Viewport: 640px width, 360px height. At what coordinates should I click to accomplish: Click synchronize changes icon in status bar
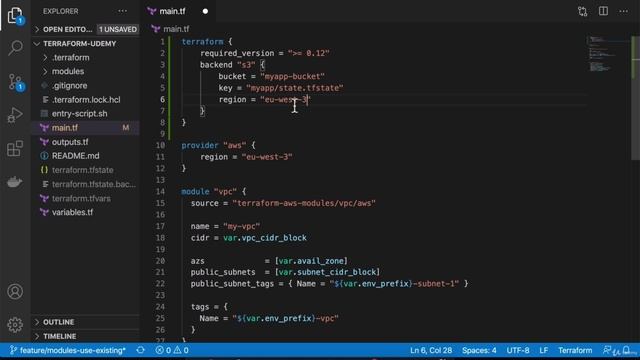tap(141, 350)
